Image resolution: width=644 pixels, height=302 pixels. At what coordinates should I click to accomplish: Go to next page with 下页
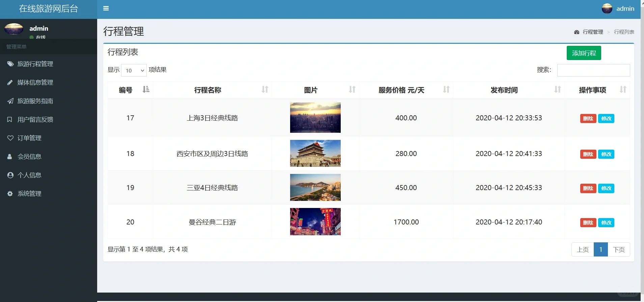pos(619,249)
